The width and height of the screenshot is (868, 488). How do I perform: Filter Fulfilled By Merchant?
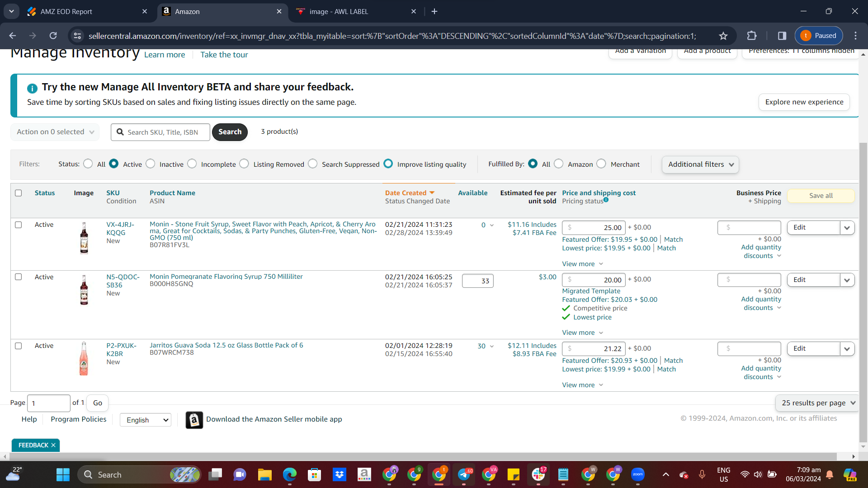coord(601,164)
